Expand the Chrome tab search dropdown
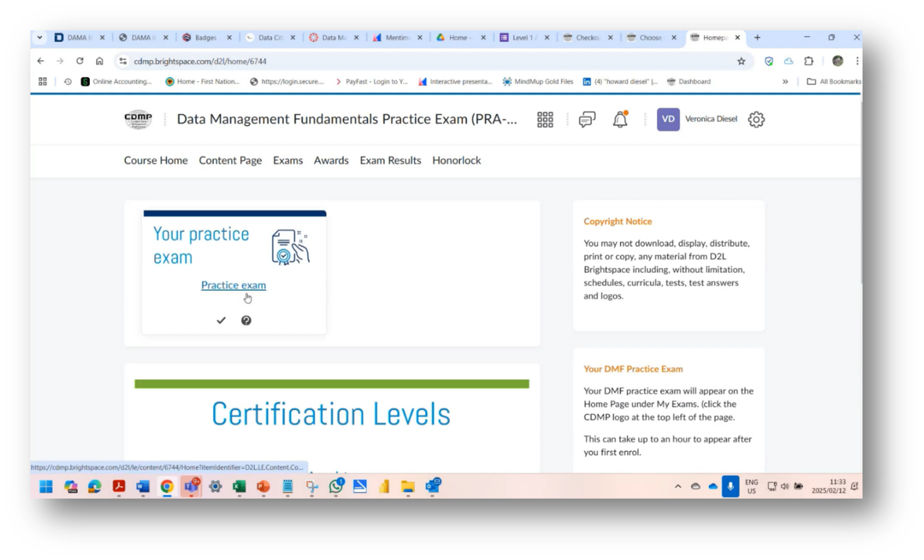Screen dimensions: 924x560 pyautogui.click(x=39, y=38)
